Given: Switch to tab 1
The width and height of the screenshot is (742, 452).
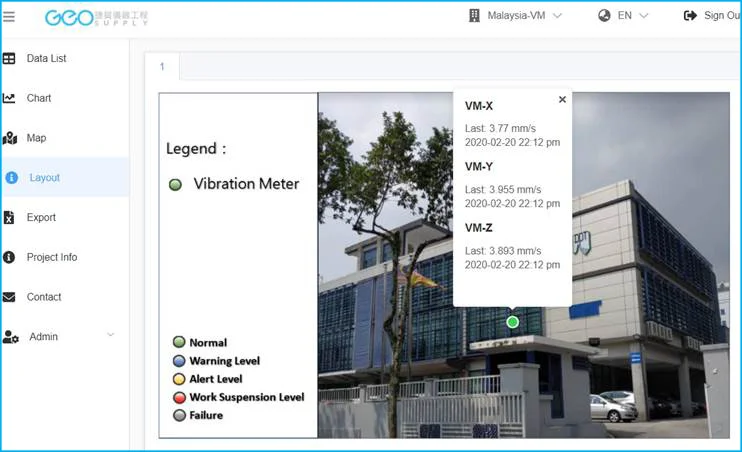Looking at the screenshot, I should (x=162, y=67).
